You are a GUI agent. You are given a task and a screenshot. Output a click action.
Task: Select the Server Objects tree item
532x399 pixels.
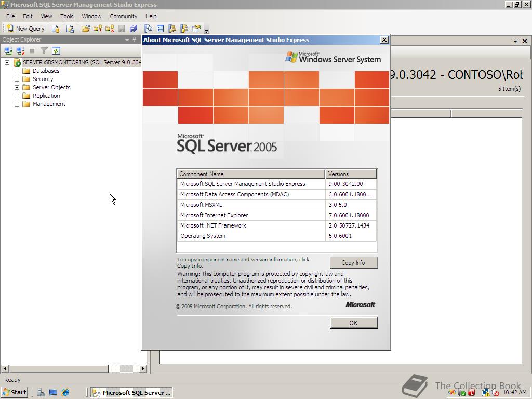pos(51,87)
